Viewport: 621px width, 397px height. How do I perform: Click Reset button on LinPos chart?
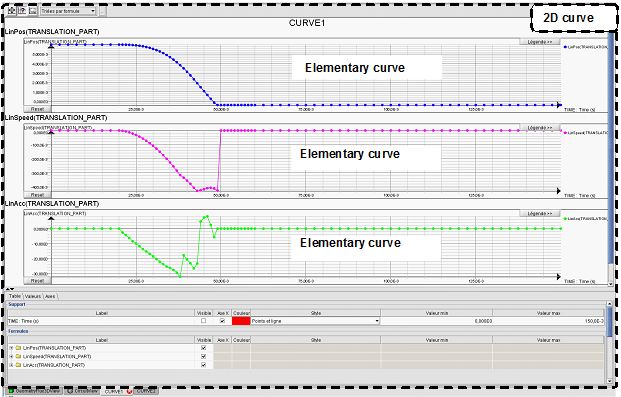(x=38, y=109)
